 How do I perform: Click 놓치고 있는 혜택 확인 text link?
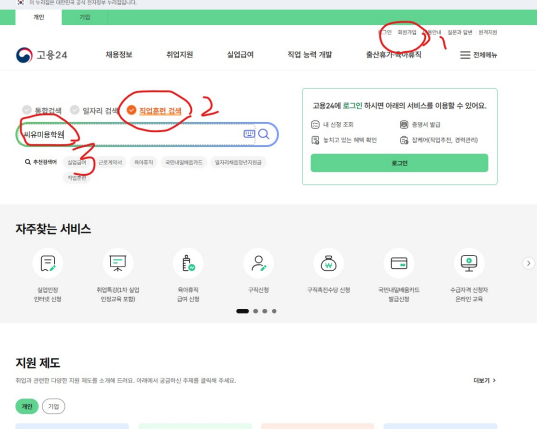(x=350, y=140)
